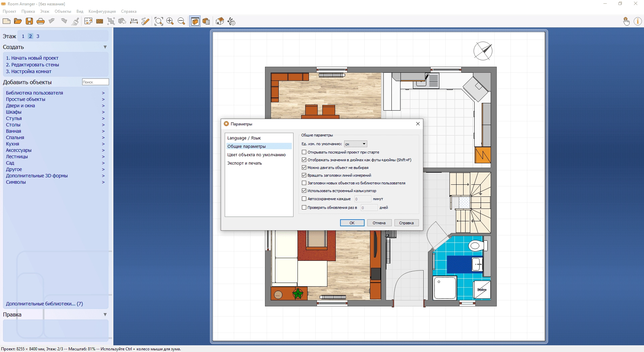Enable Проверять обновления раз в checkbox
This screenshot has height=352, width=644.
(x=304, y=208)
